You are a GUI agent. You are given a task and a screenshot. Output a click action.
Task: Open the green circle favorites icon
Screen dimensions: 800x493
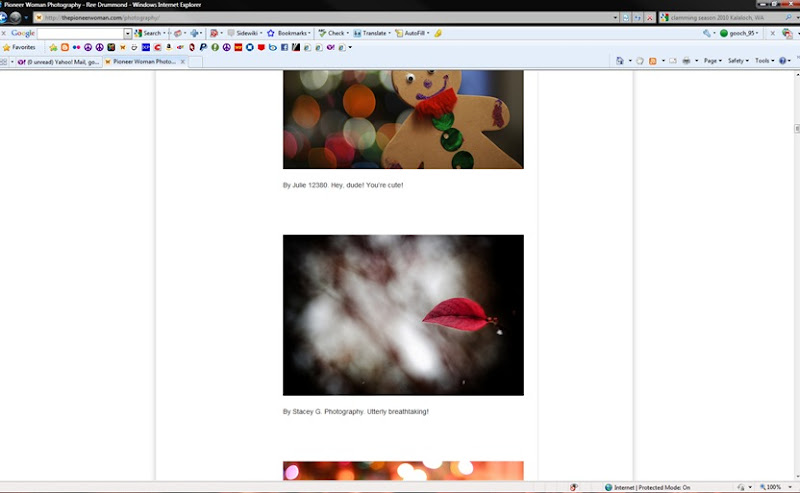[x=215, y=47]
